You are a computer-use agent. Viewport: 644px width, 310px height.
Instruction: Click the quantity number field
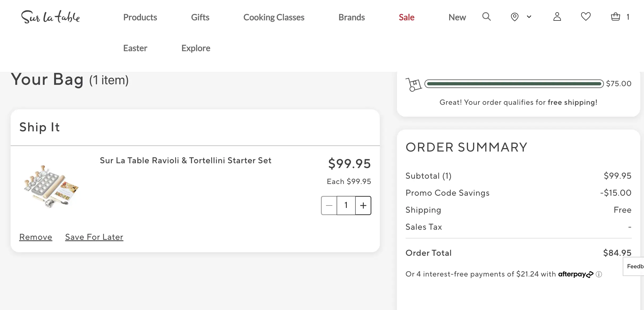[346, 205]
